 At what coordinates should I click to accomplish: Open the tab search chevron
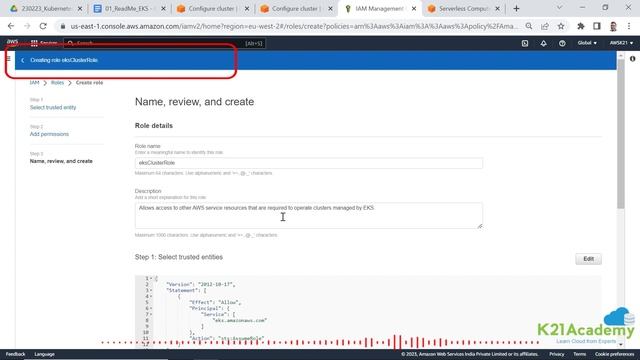point(560,8)
